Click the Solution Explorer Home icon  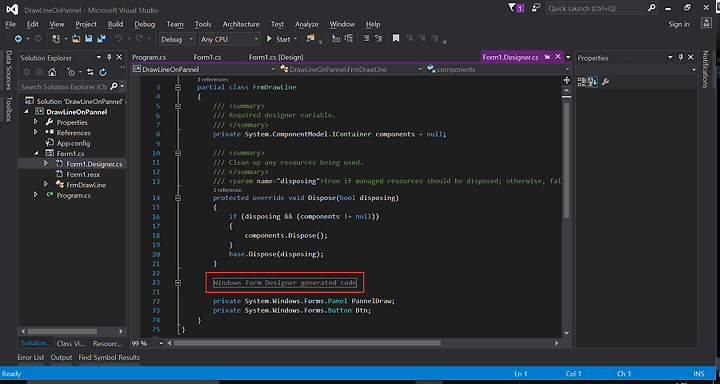[52, 72]
